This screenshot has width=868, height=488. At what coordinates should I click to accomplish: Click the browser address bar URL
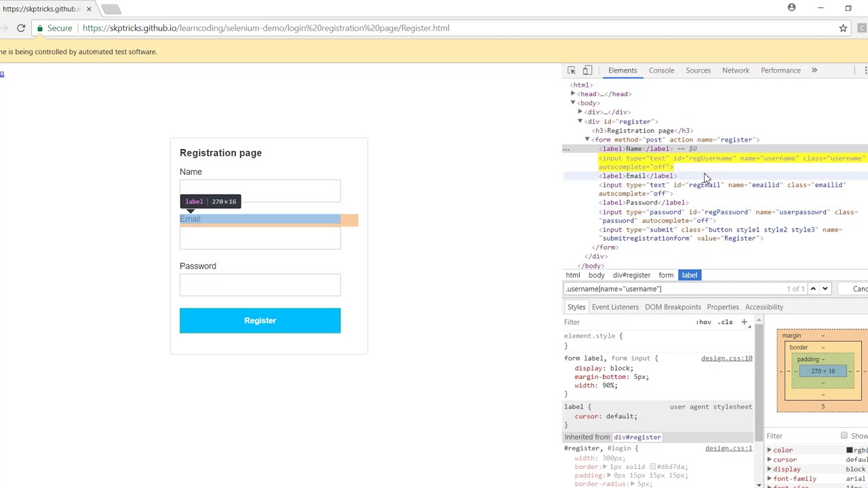[x=266, y=28]
